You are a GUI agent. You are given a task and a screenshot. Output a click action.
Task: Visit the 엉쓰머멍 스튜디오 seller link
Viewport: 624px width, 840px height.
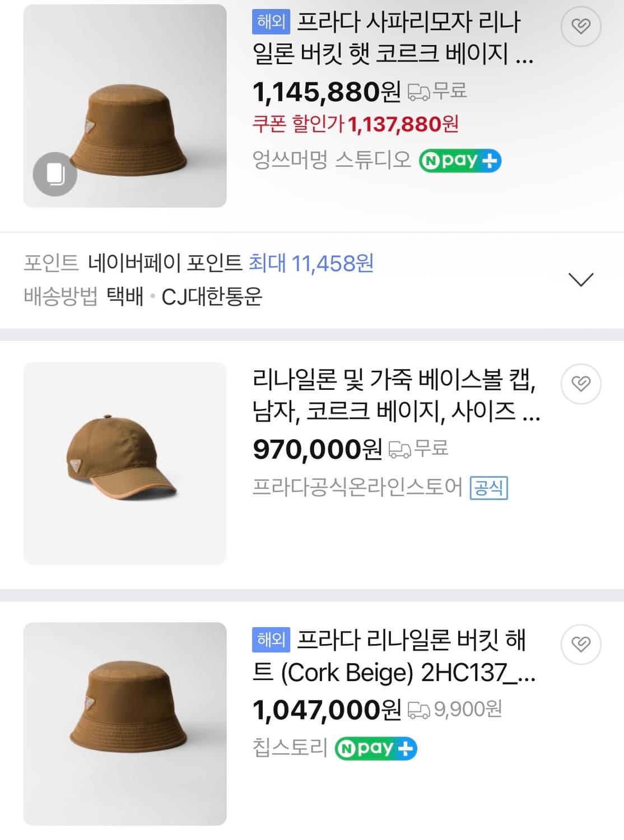pos(332,160)
